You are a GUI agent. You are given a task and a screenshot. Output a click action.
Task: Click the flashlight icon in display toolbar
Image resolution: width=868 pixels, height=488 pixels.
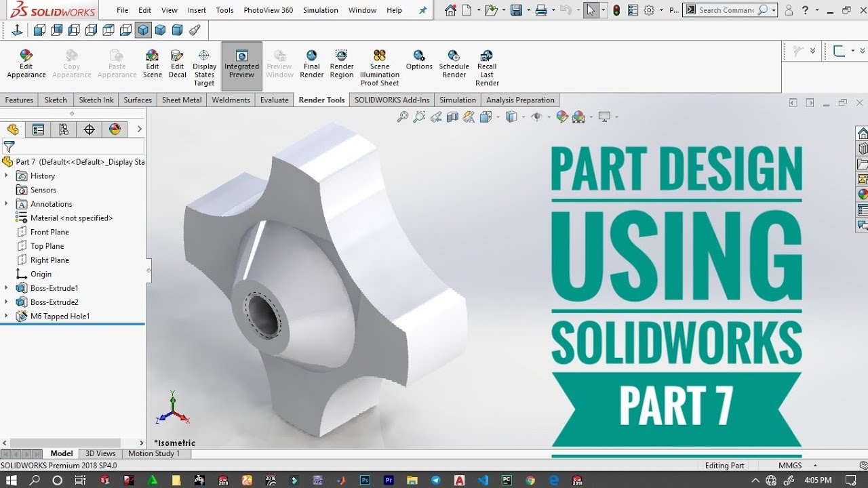195,30
